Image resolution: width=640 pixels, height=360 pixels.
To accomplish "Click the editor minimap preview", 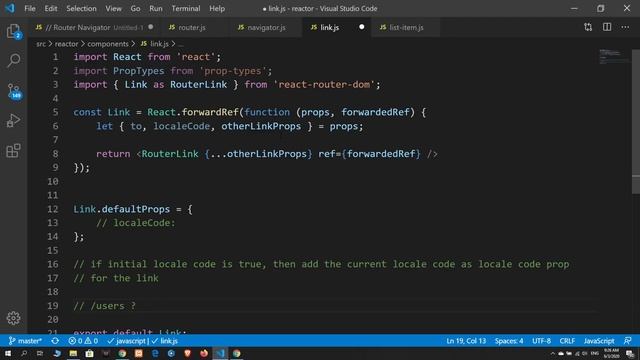I will click(x=615, y=57).
